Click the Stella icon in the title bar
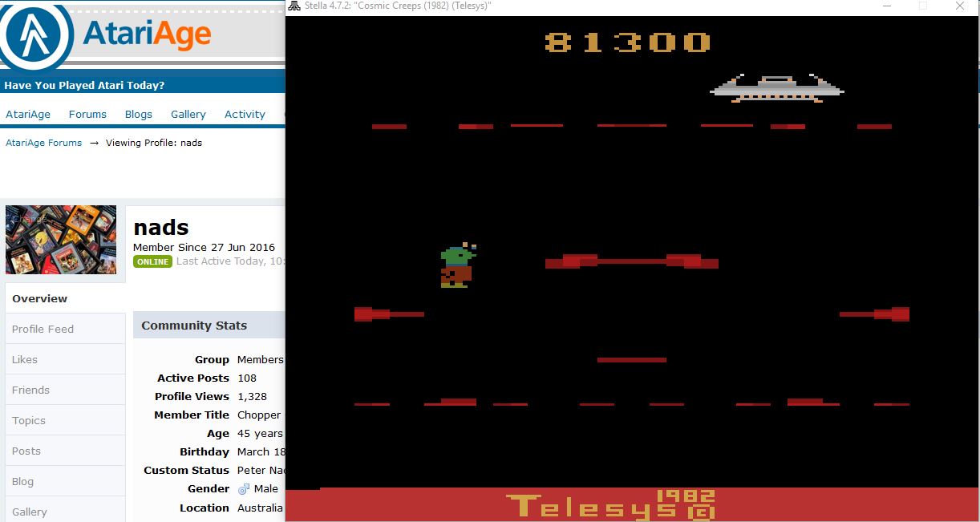The width and height of the screenshot is (980, 522). 294,6
